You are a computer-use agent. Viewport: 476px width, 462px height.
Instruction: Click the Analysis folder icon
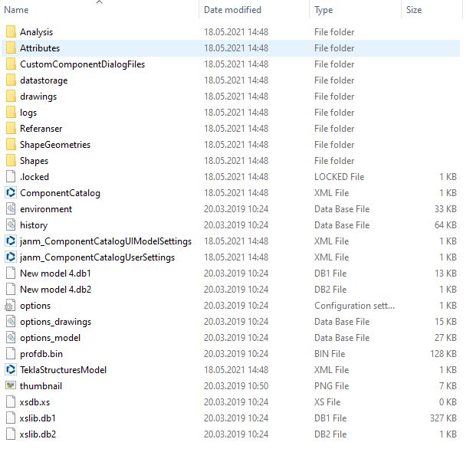coord(11,32)
